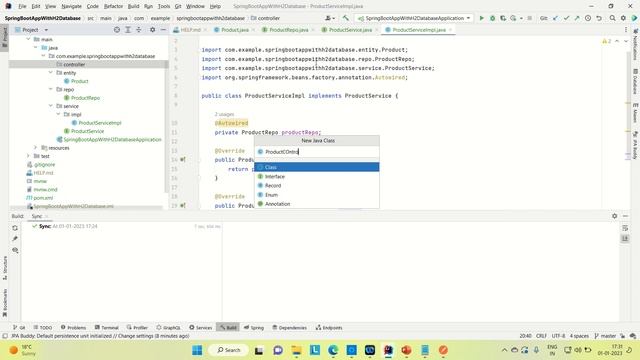Build the project using the hammer icon
This screenshot has height=360, width=640.
[346, 18]
